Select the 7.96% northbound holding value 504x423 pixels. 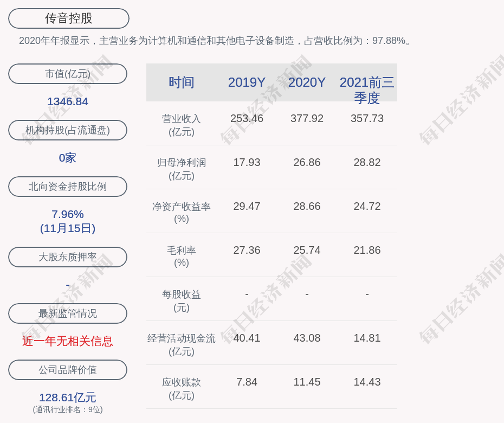pyautogui.click(x=68, y=214)
